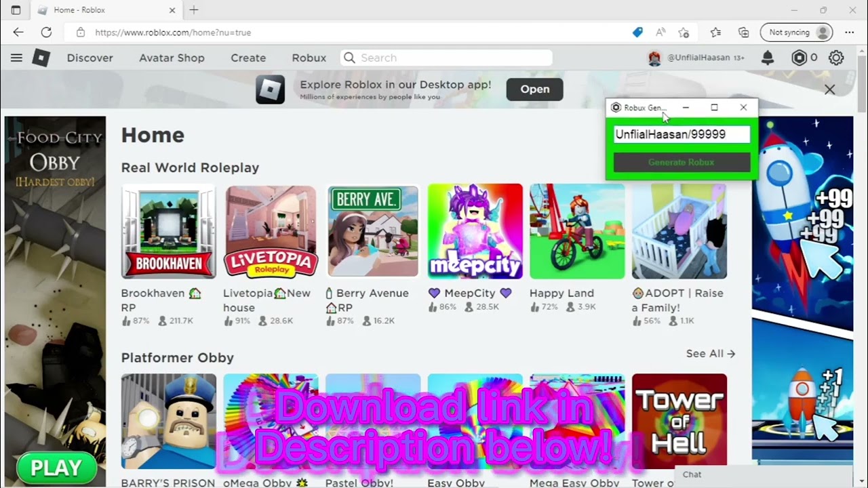The height and width of the screenshot is (488, 868).
Task: Open the Avatar Shop menu item
Action: pyautogui.click(x=172, y=58)
